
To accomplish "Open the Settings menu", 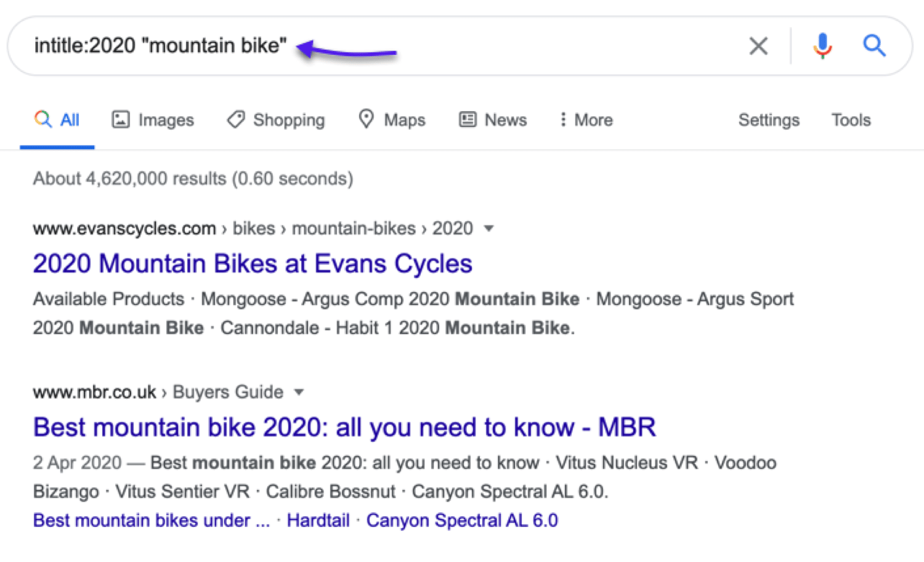I will tap(769, 120).
